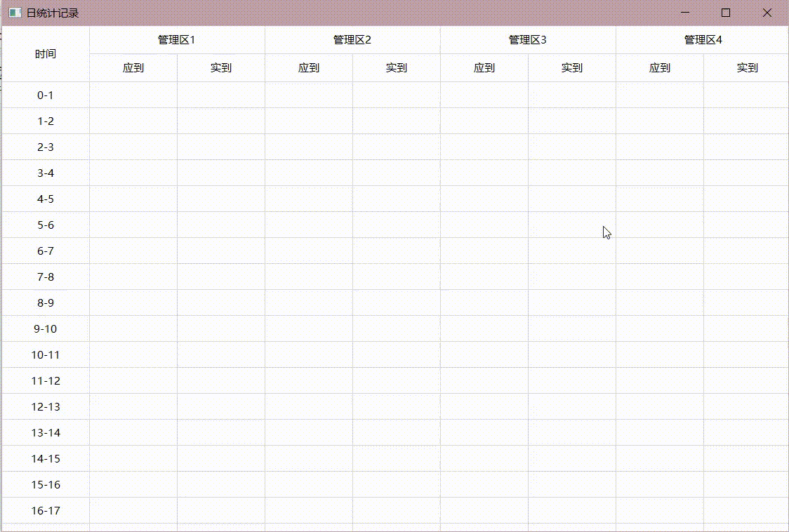Click 应到 header under 管理区1
This screenshot has width=789, height=532.
pyautogui.click(x=133, y=68)
